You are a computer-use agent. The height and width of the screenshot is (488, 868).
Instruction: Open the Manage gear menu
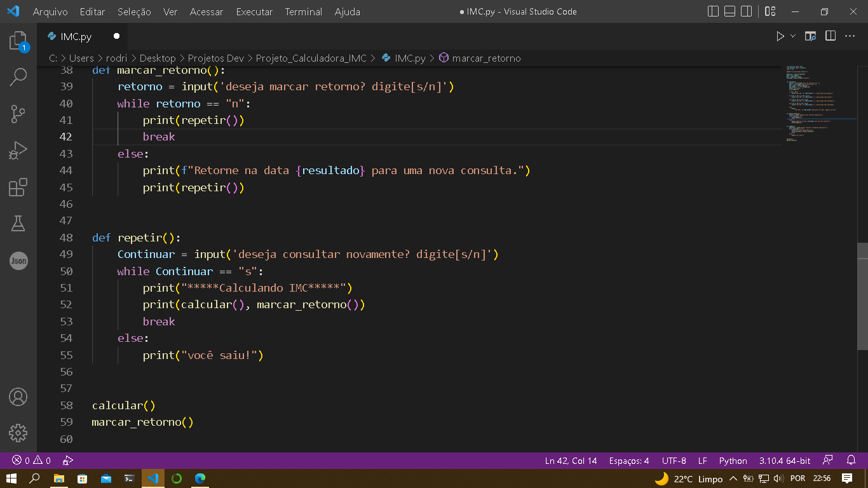tap(18, 433)
